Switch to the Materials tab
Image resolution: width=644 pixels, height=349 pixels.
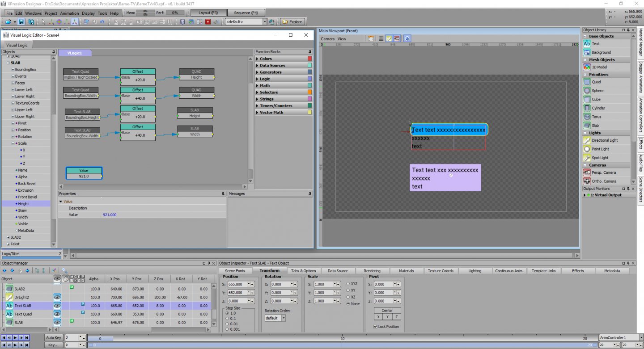(x=406, y=271)
